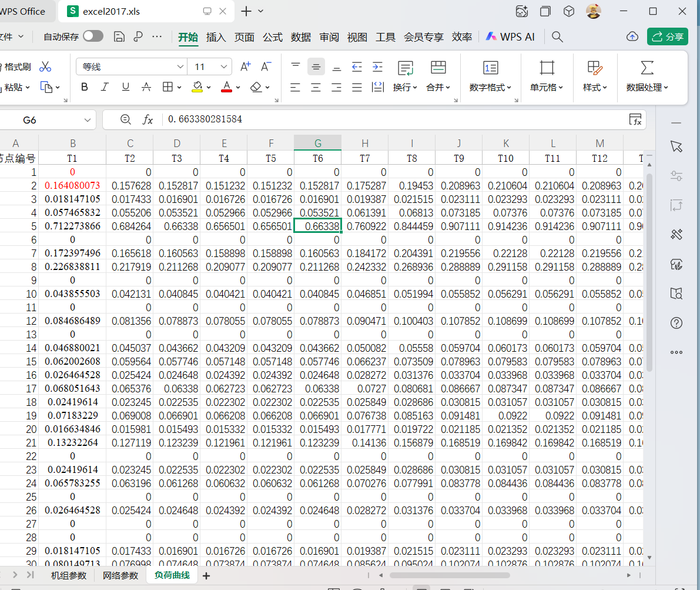Click the cut scissors icon
The width and height of the screenshot is (700, 590).
tap(45, 66)
